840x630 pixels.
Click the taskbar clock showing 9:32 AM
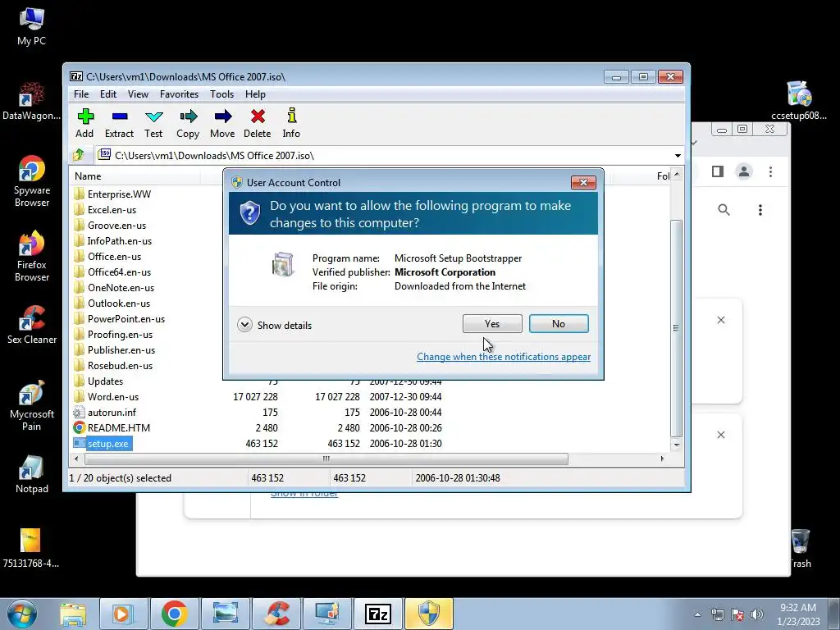pos(798,614)
